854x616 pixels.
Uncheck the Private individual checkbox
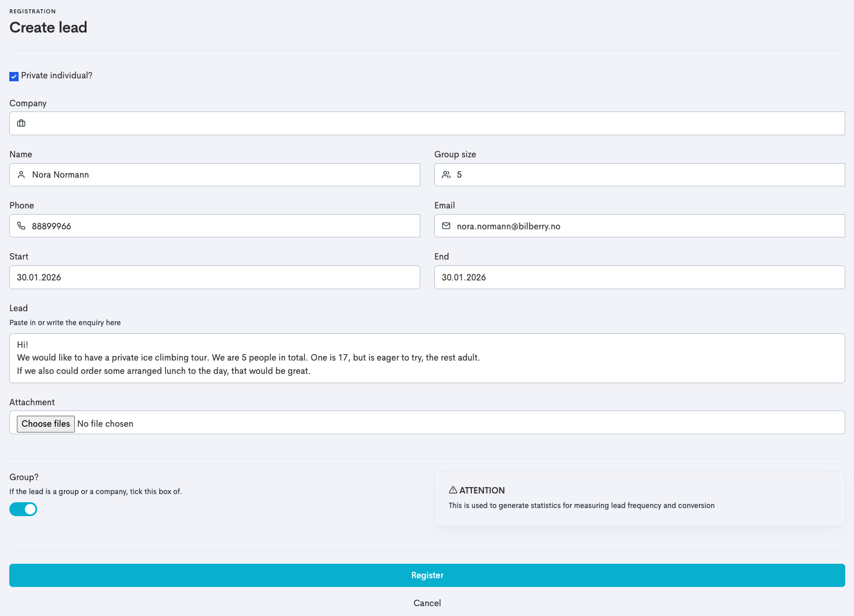click(x=14, y=77)
